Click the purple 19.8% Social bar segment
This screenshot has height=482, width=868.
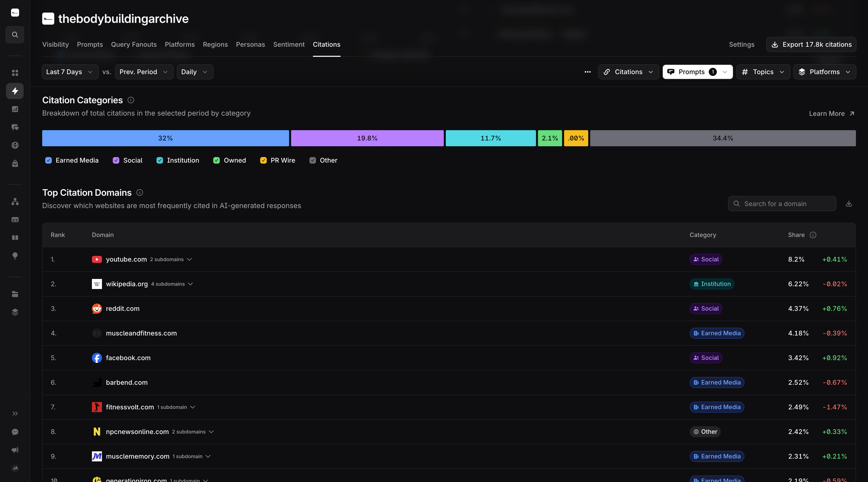pos(367,138)
